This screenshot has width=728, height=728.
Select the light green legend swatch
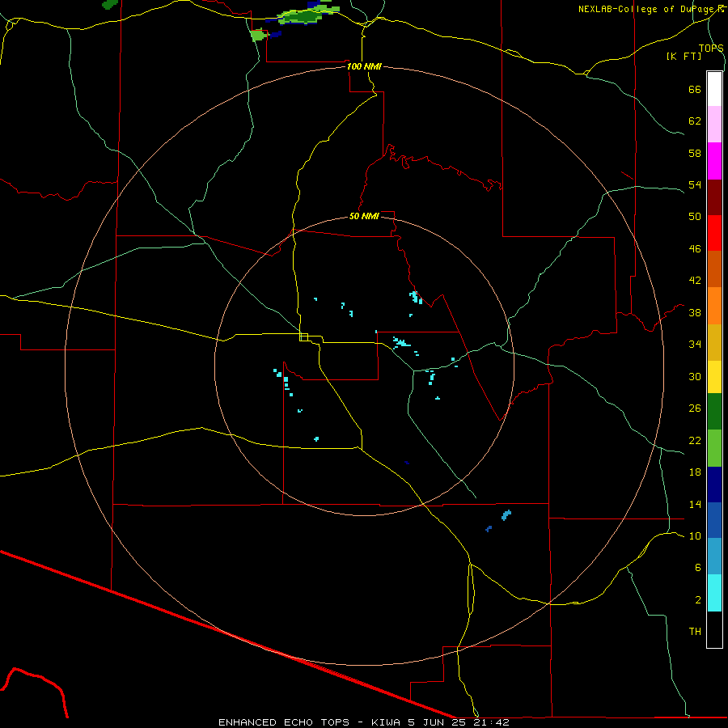click(714, 448)
